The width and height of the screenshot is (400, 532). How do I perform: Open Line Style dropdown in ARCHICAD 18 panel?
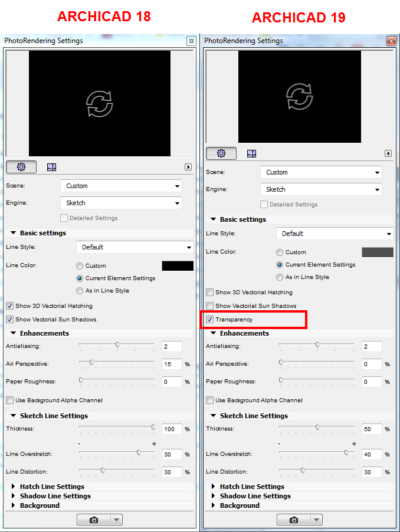tap(135, 247)
